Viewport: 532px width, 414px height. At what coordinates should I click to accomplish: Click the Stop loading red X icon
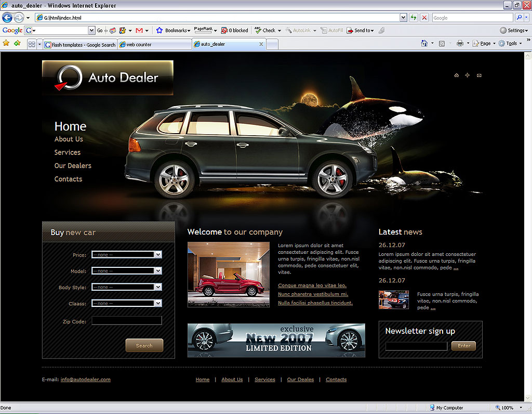coord(424,18)
